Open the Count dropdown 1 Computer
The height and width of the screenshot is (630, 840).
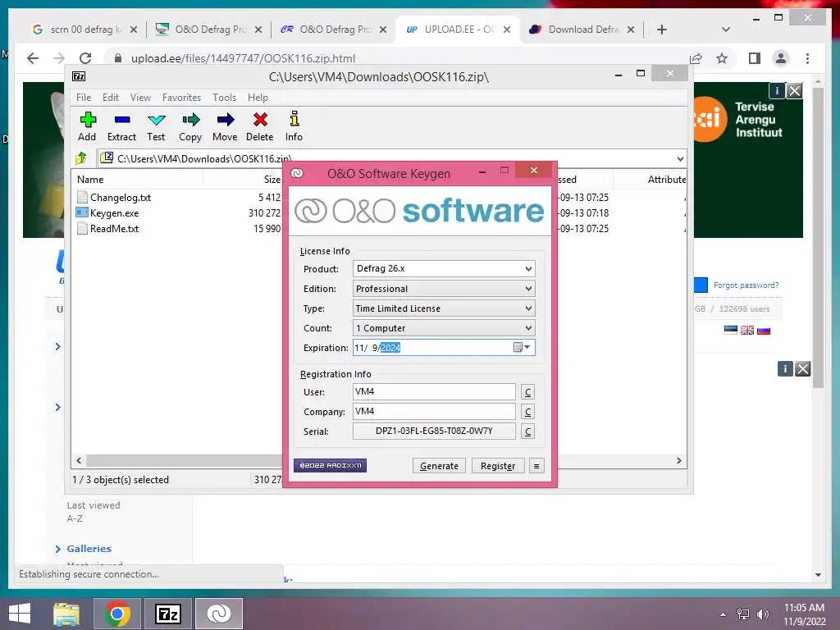444,328
